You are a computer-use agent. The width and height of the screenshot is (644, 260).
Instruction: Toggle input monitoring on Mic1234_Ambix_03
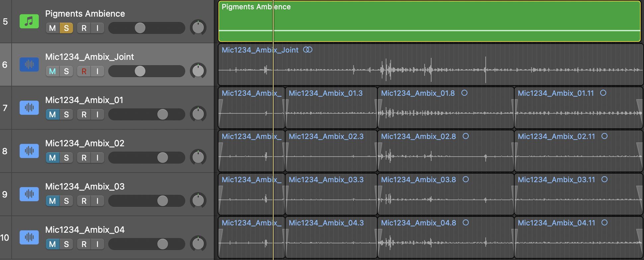pyautogui.click(x=98, y=201)
